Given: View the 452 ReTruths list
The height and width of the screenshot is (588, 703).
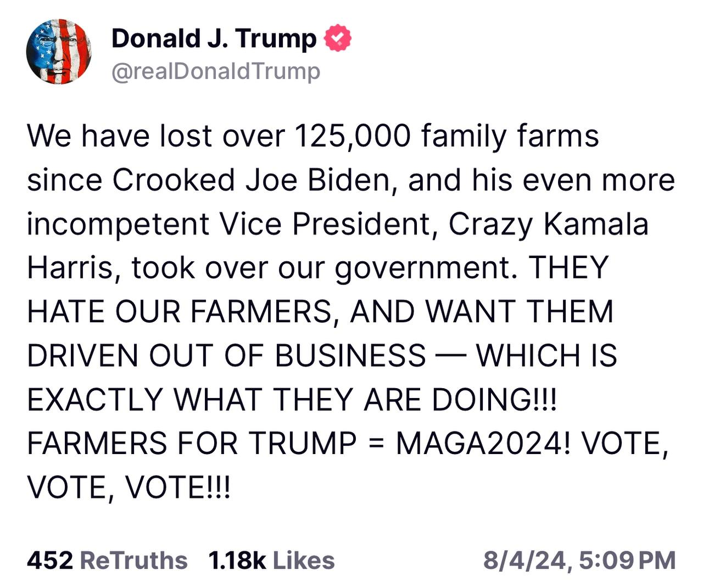Looking at the screenshot, I should (x=107, y=561).
